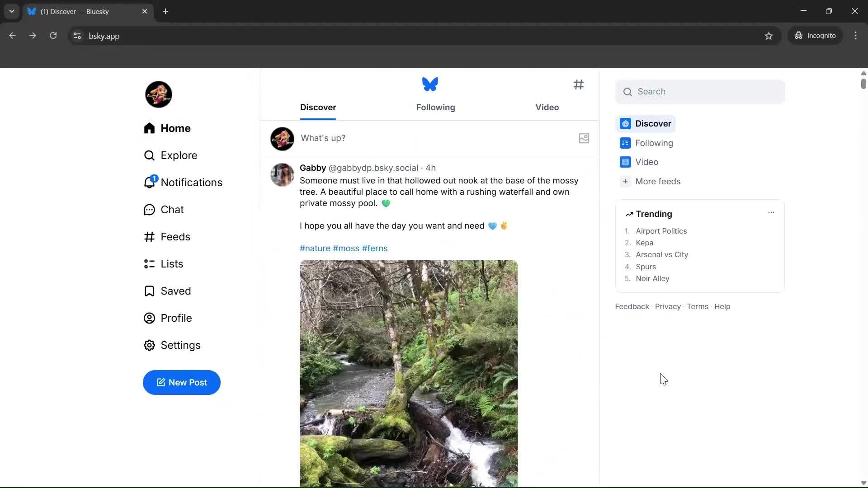Image resolution: width=868 pixels, height=488 pixels.
Task: Attach an image in the composer
Action: (x=584, y=138)
